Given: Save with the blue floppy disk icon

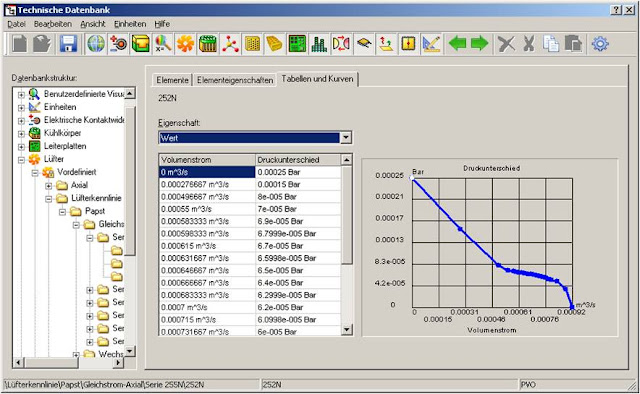Looking at the screenshot, I should [x=68, y=44].
